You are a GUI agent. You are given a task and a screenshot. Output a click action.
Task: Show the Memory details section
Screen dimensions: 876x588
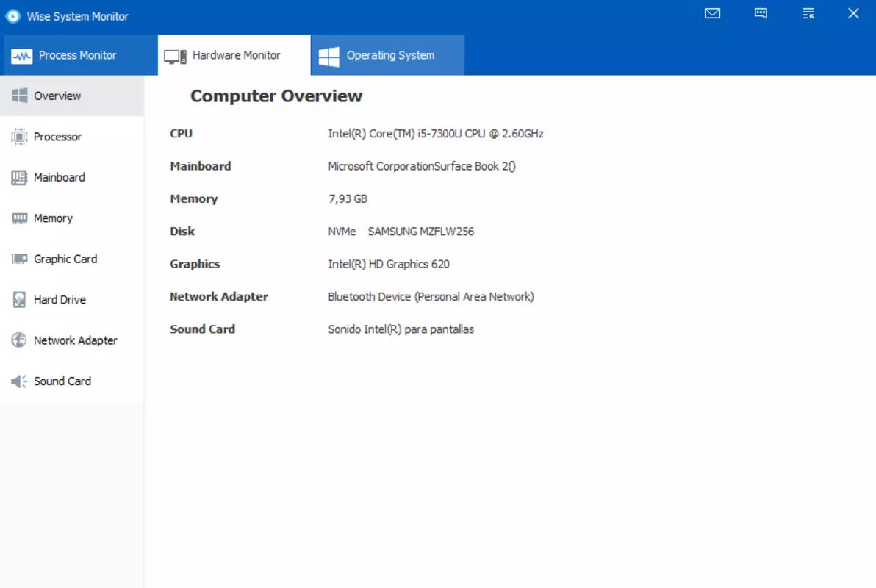[x=72, y=218]
